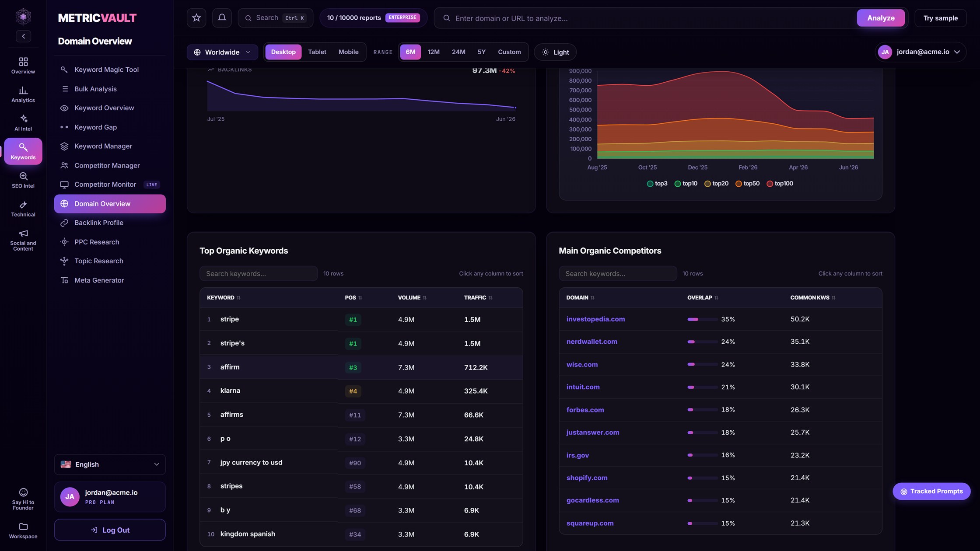This screenshot has width=980, height=551.
Task: Select the 24M range option
Action: coord(458,52)
